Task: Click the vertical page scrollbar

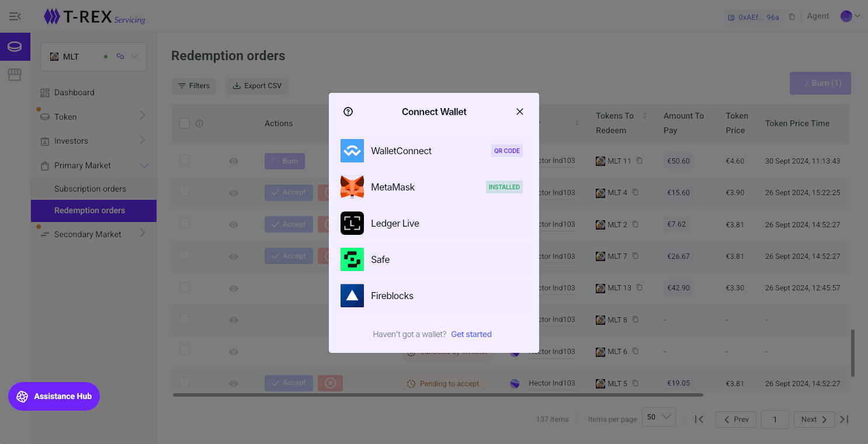Action: (853, 353)
